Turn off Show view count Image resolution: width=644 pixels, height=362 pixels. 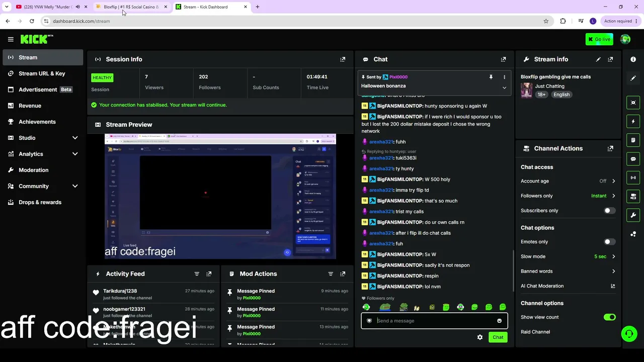click(x=609, y=317)
